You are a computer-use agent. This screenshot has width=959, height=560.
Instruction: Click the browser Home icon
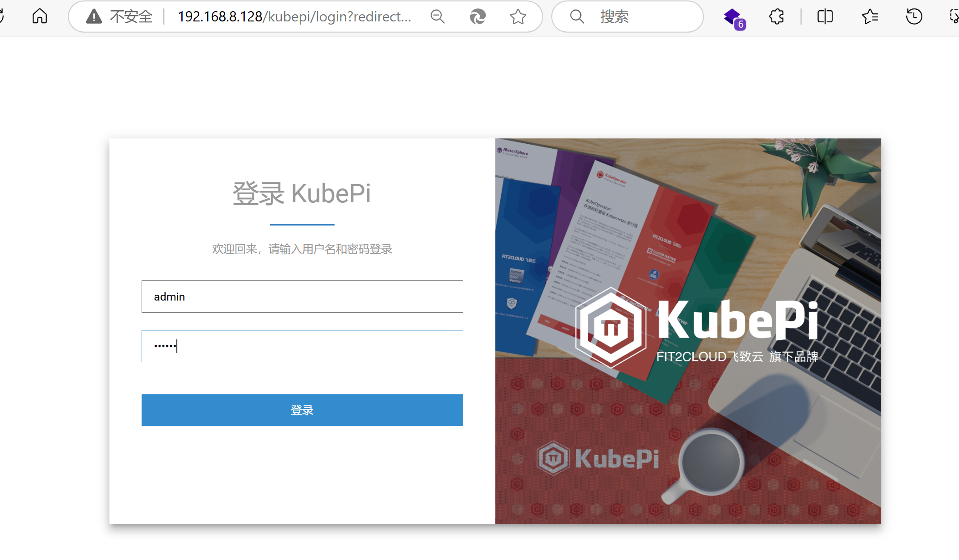[40, 17]
